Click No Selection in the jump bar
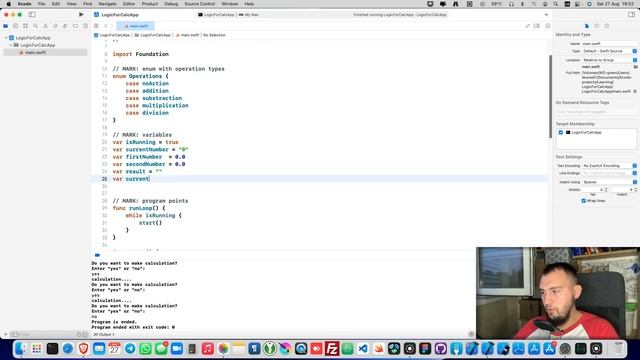Screen dimensions: 640x360 214,35
